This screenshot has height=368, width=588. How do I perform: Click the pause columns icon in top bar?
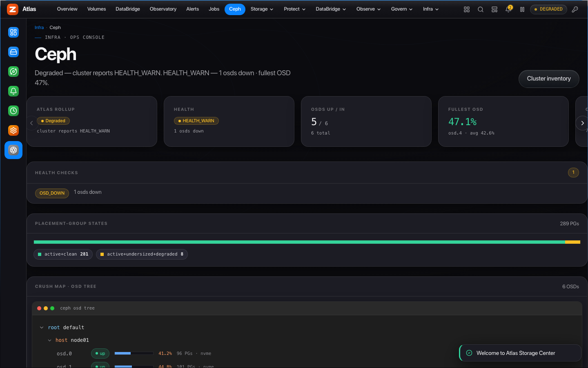tap(522, 9)
